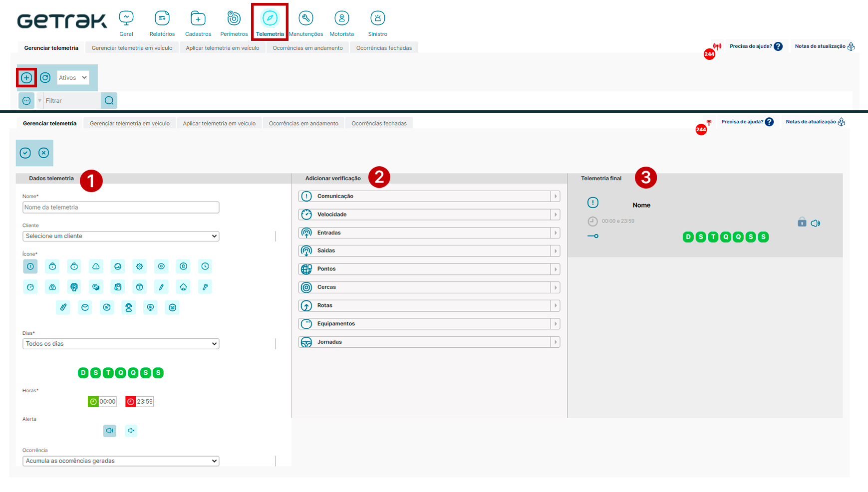Pick the clock icon in Ícone grid
This screenshot has width=868, height=492.
[x=205, y=266]
